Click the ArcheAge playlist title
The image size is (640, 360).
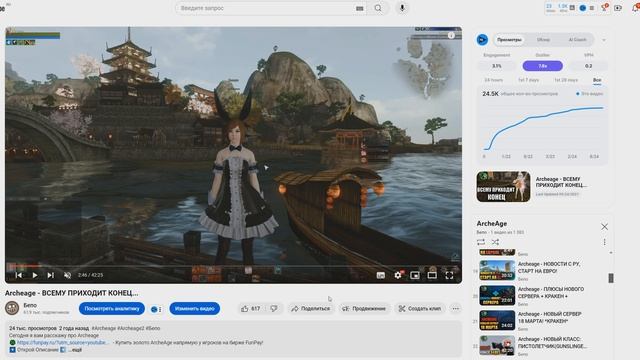(x=492, y=224)
